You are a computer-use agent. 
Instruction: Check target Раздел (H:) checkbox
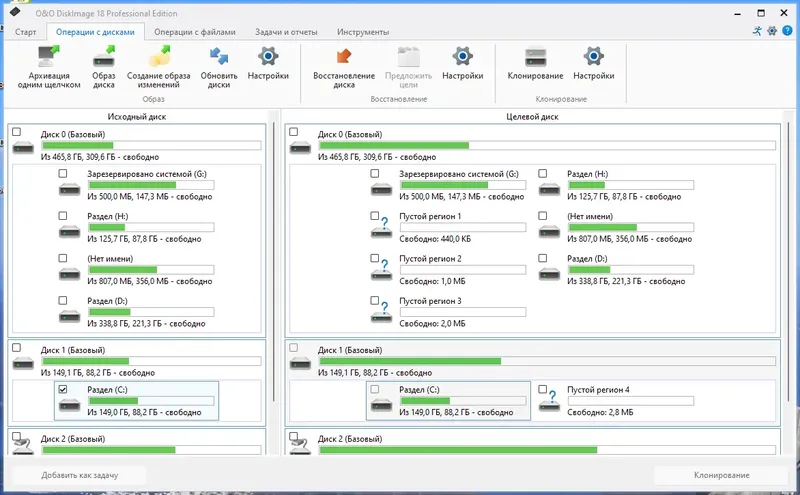click(542, 174)
